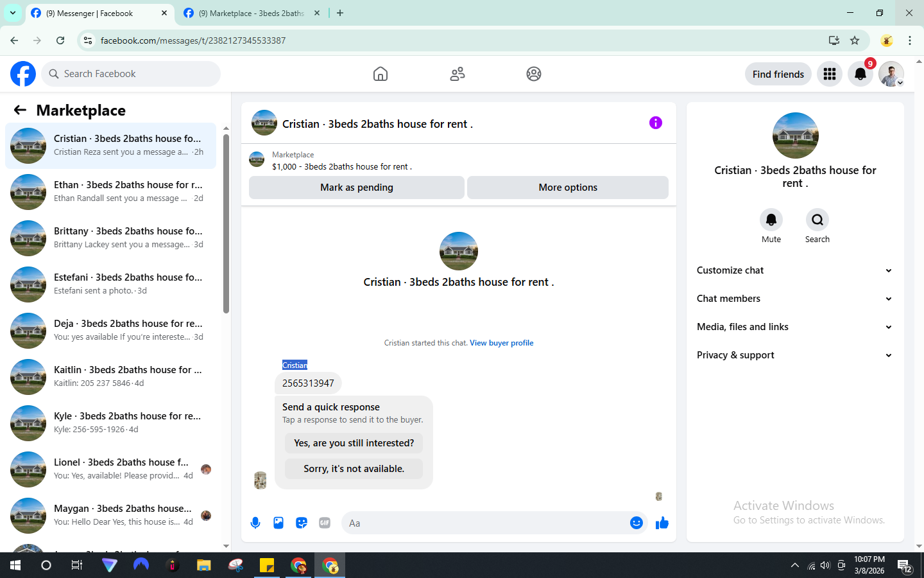Viewport: 924px width, 578px height.
Task: Expand Chat members section
Action: pyautogui.click(x=794, y=299)
